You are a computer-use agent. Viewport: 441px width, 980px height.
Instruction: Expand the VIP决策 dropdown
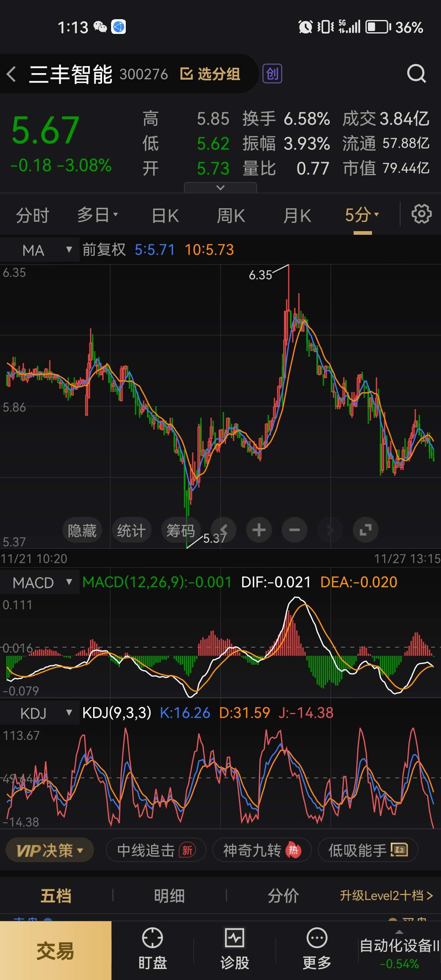[50, 851]
